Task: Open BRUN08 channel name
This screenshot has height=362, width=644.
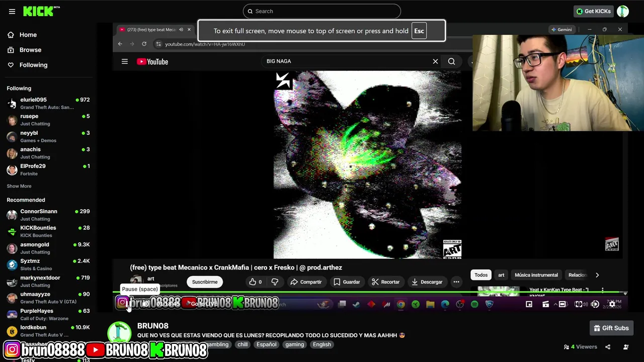Action: (152, 326)
